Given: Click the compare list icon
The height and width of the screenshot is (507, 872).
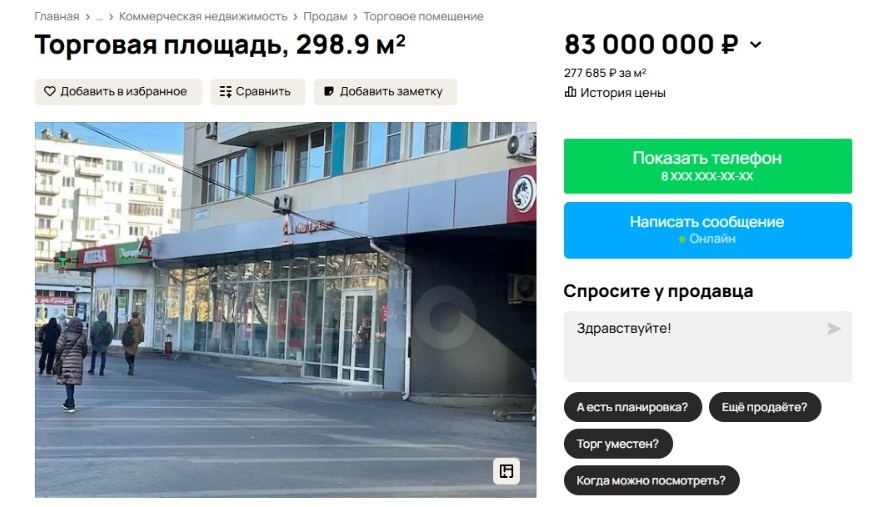Looking at the screenshot, I should point(225,91).
